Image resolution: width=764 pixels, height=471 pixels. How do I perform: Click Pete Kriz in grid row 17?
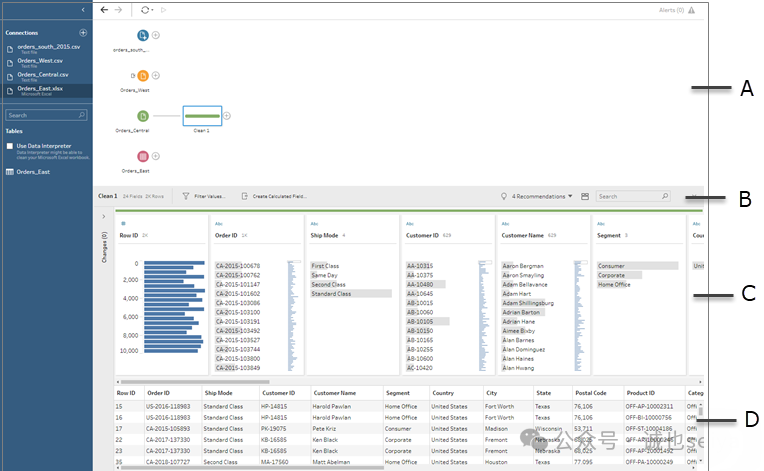coord(324,429)
